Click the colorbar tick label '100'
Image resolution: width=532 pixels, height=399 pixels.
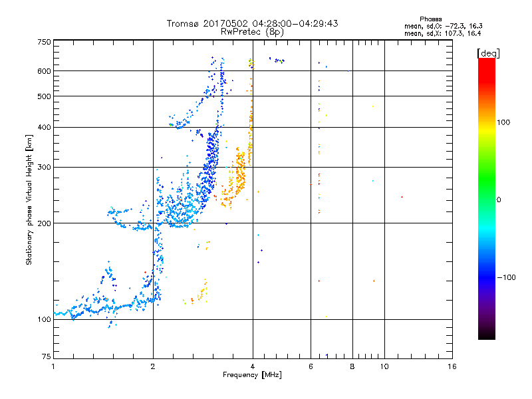click(503, 122)
